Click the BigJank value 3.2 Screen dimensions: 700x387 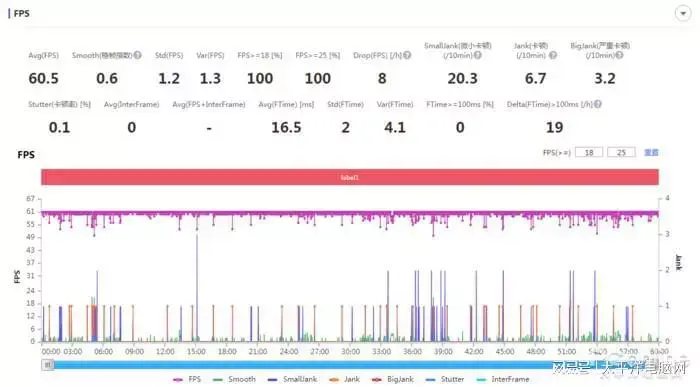[604, 79]
